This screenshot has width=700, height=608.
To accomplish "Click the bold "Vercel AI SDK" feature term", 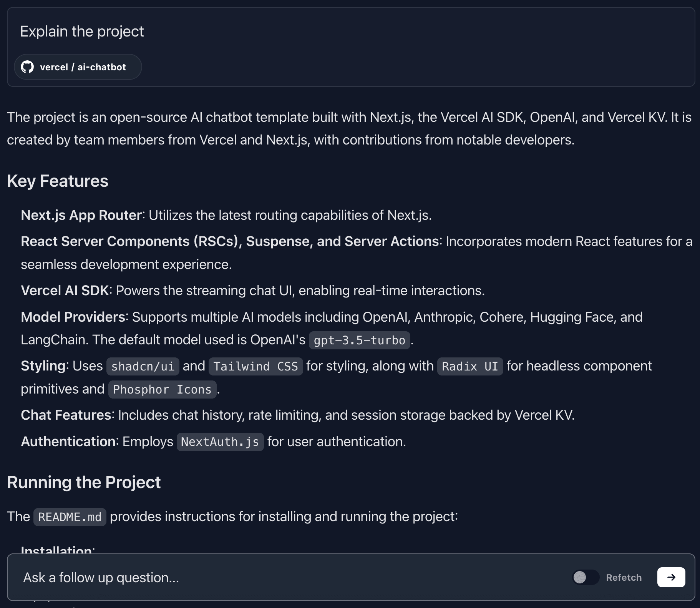I will click(65, 291).
